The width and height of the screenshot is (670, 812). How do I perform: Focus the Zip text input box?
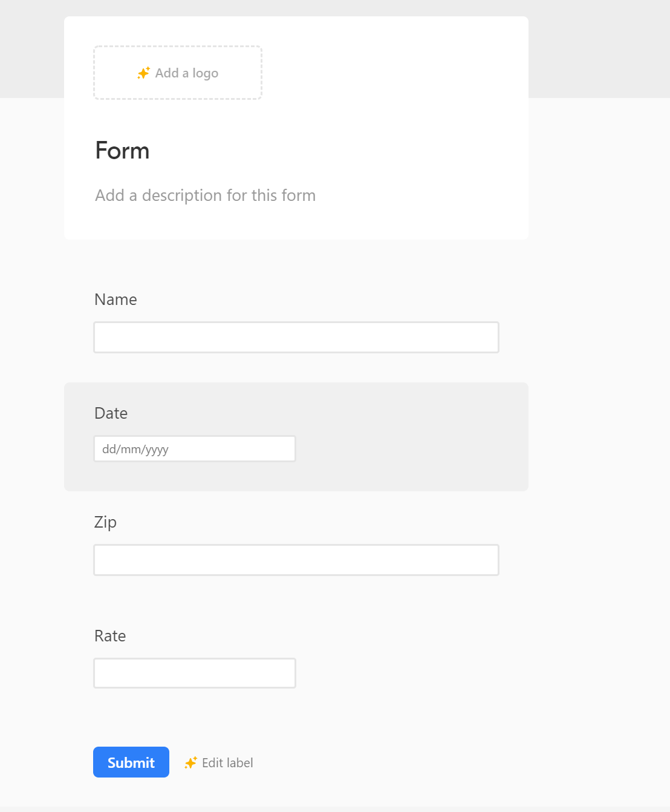coord(296,560)
